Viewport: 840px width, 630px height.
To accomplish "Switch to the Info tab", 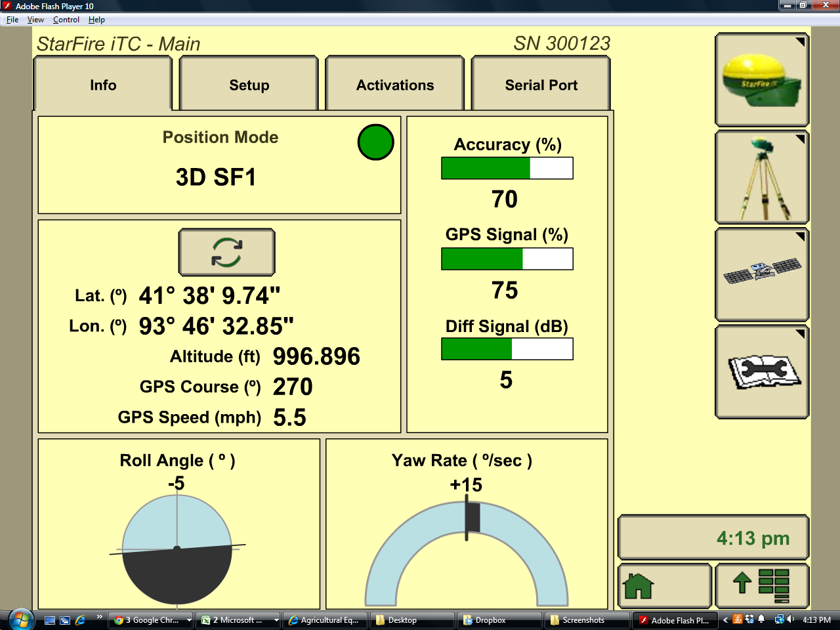I will coord(103,85).
